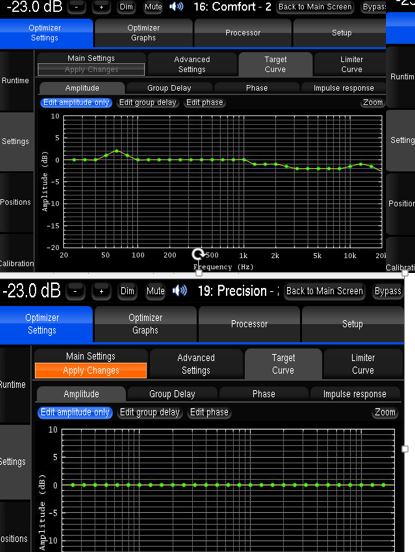
Task: Open Optimizer Graphs tab in Precision screen
Action: click(145, 324)
